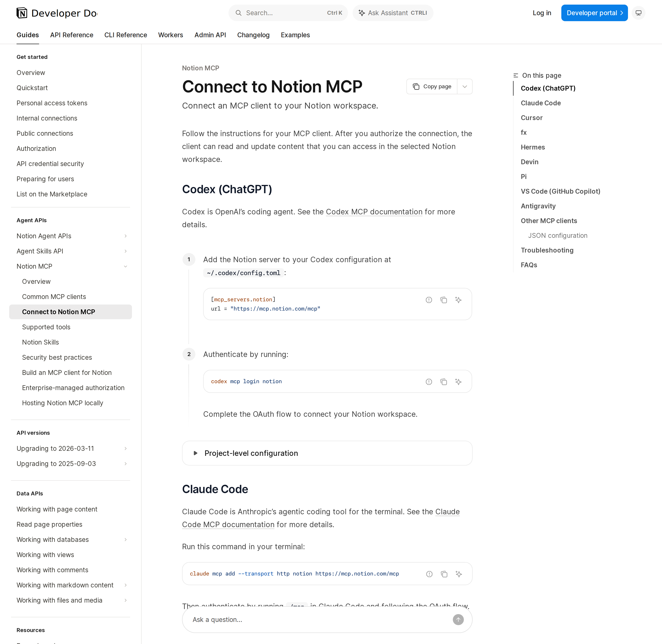Click the magnifier icon in search bar
The width and height of the screenshot is (662, 644).
click(239, 13)
